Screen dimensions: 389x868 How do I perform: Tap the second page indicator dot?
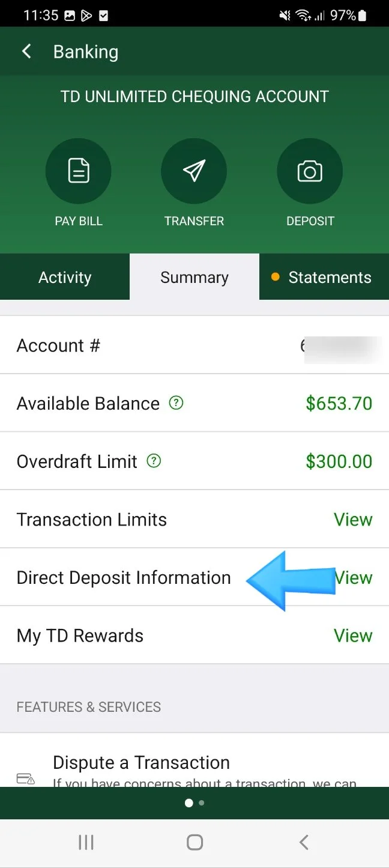(202, 803)
